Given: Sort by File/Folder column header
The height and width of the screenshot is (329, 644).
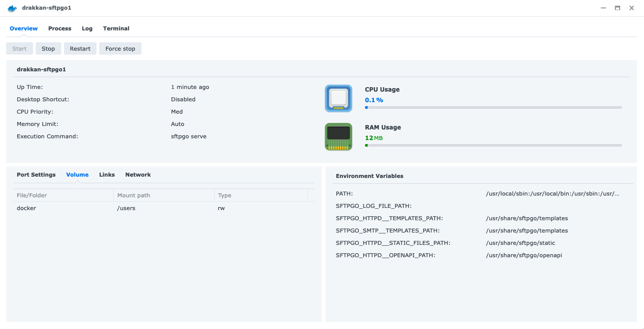Looking at the screenshot, I should click(63, 195).
